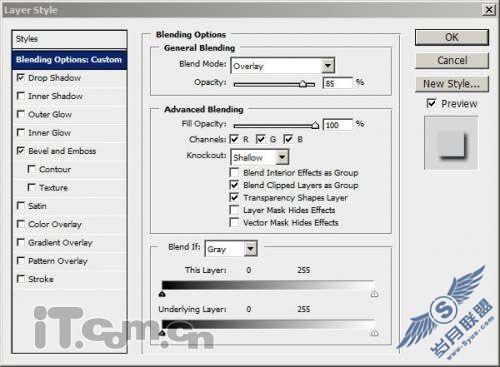Click the Opacity slider thumb
Image resolution: width=500 pixels, height=367 pixels.
coord(303,84)
